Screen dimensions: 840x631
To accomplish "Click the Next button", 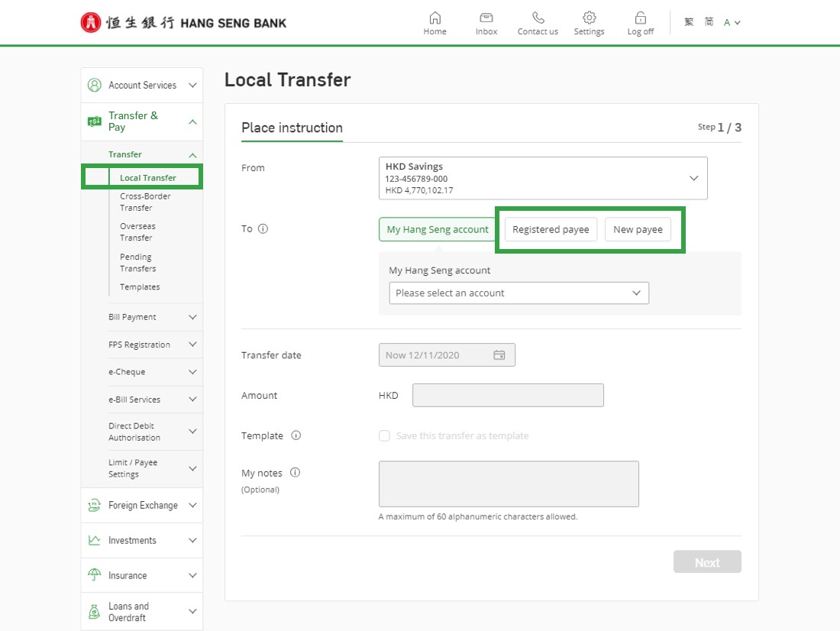I will 706,562.
